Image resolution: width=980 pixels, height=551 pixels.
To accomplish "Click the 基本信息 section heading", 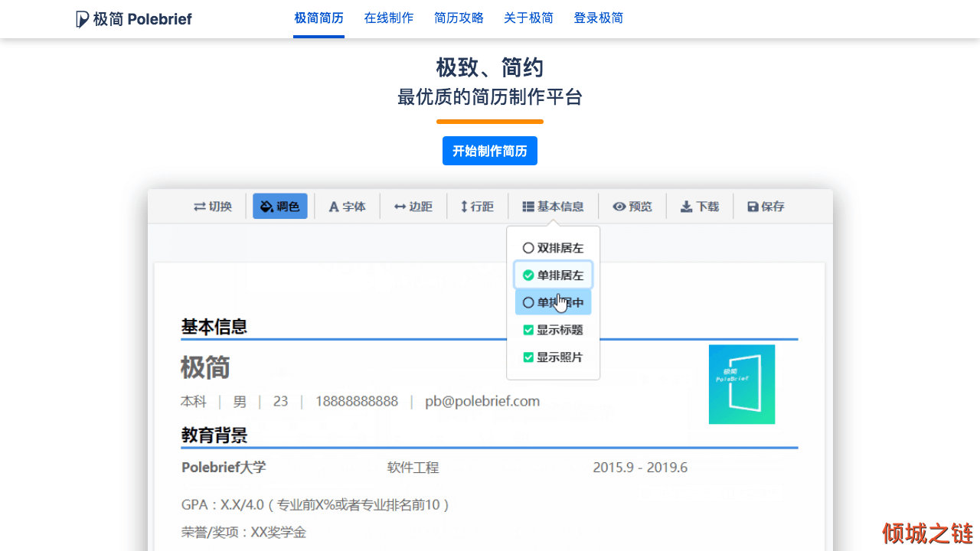I will click(214, 327).
